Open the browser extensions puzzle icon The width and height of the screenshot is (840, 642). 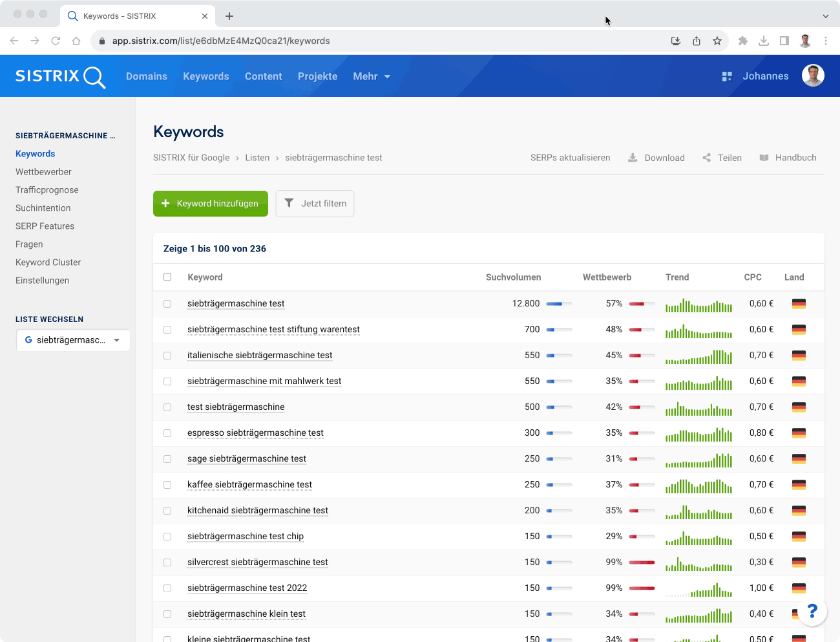(743, 41)
